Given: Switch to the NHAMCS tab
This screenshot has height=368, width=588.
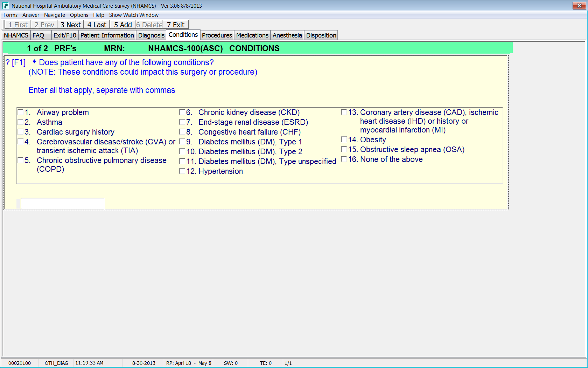Looking at the screenshot, I should (x=16, y=35).
